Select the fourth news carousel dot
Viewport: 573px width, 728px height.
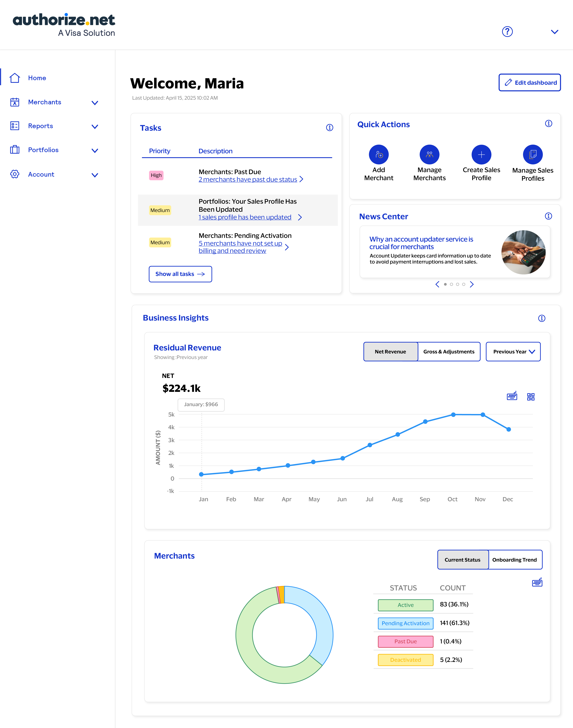pos(464,284)
